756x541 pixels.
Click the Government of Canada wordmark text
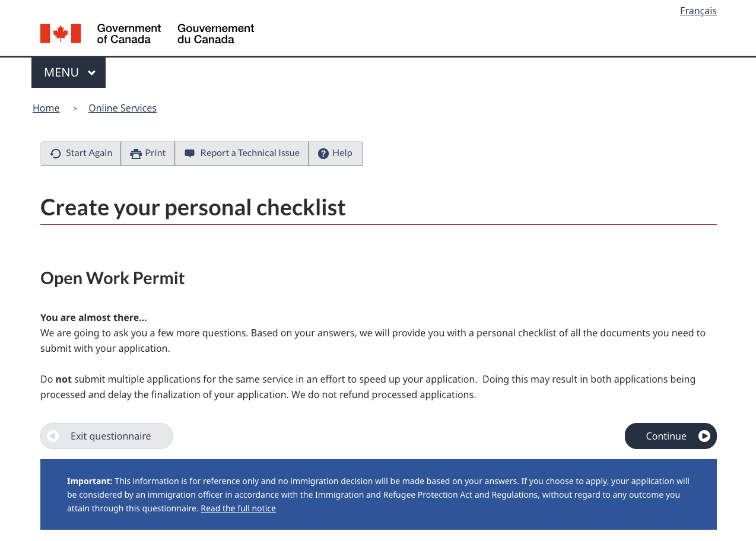[x=129, y=34]
